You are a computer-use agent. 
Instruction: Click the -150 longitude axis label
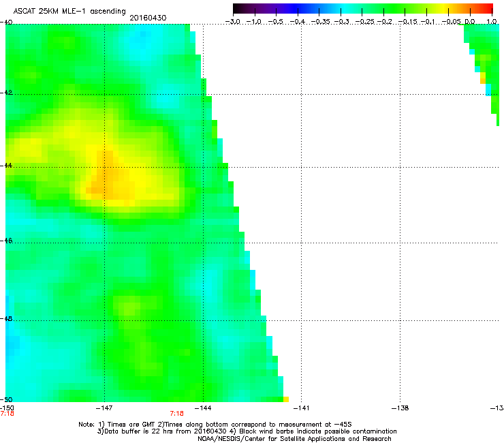point(7,408)
